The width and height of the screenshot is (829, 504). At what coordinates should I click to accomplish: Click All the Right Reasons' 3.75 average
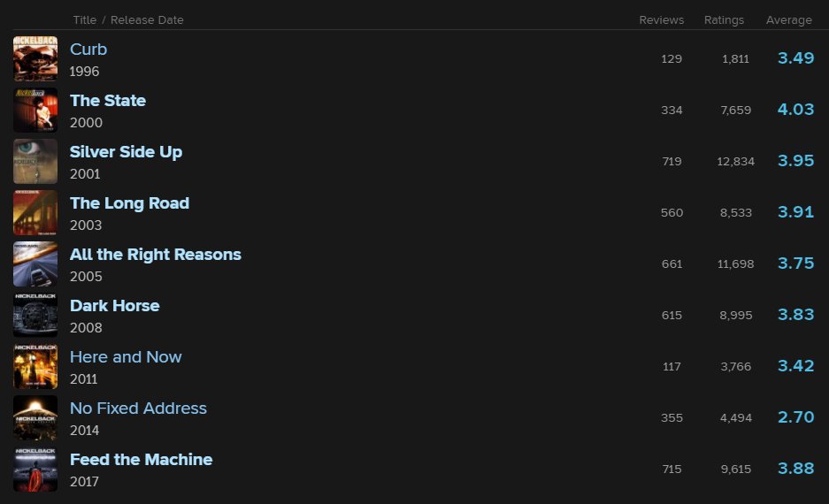(795, 263)
